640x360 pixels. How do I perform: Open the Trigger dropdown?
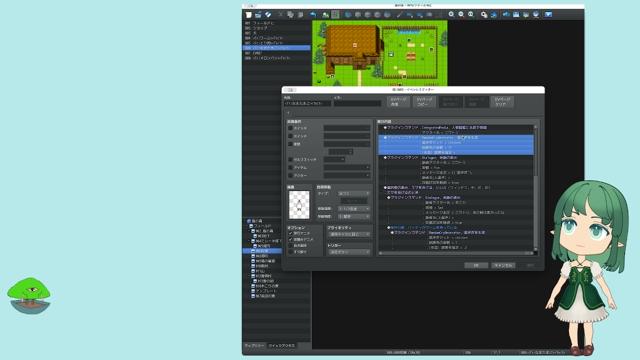[x=349, y=252]
